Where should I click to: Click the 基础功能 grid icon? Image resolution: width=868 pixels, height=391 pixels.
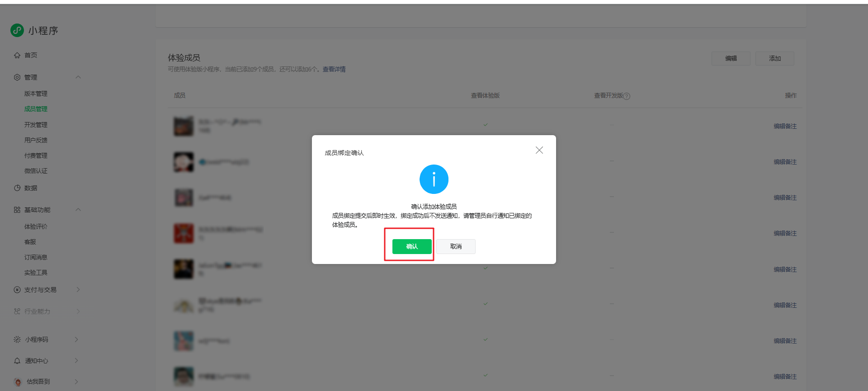click(17, 210)
